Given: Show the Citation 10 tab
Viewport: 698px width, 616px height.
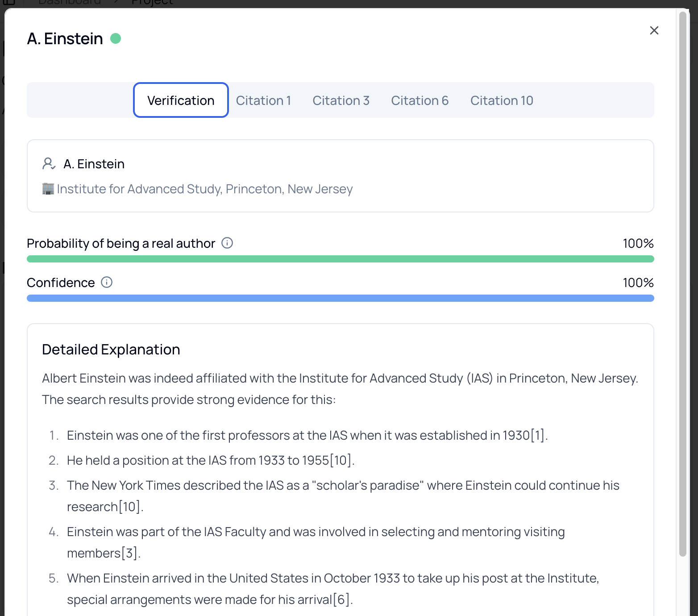Looking at the screenshot, I should coord(502,100).
